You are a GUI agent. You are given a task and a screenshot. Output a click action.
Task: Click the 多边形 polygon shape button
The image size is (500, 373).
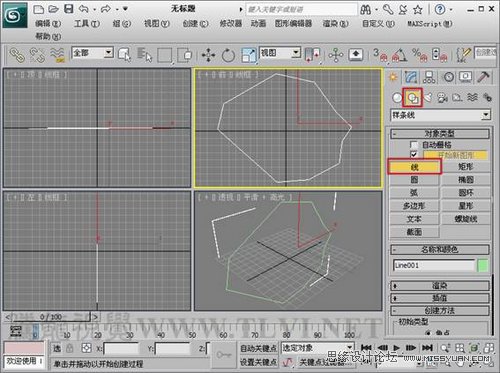[x=414, y=206]
